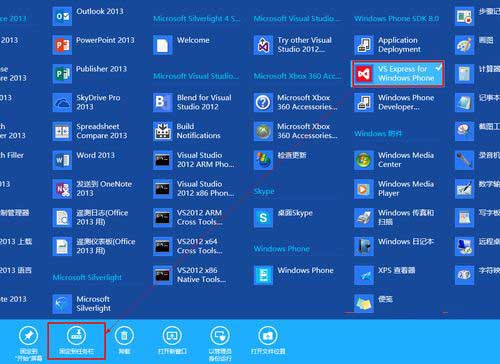Screen dimensions: 500x364
Task: Click 固定到"开始"屏幕 pin button
Action: tap(29, 343)
